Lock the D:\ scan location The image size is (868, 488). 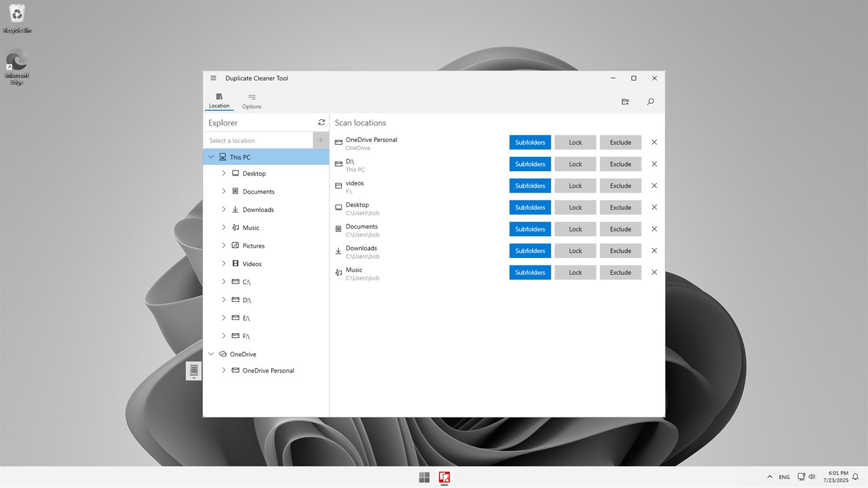575,164
